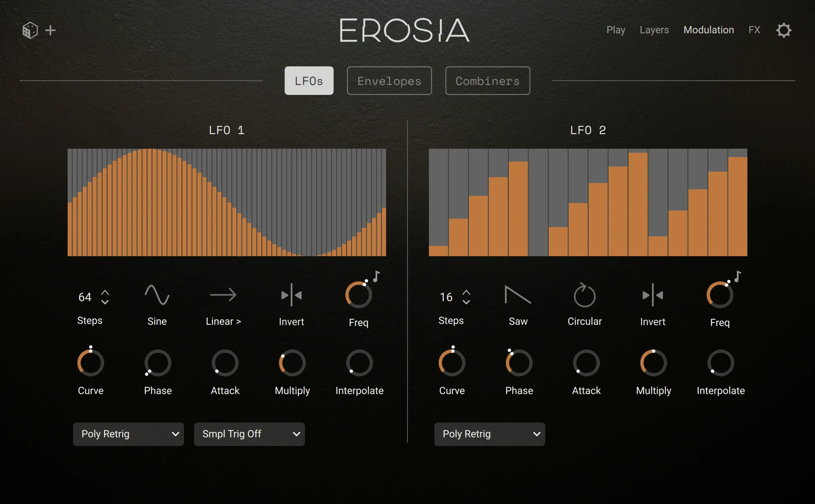The width and height of the screenshot is (815, 504).
Task: Open the Poly Retrig dropdown under LFO 1
Action: [128, 434]
